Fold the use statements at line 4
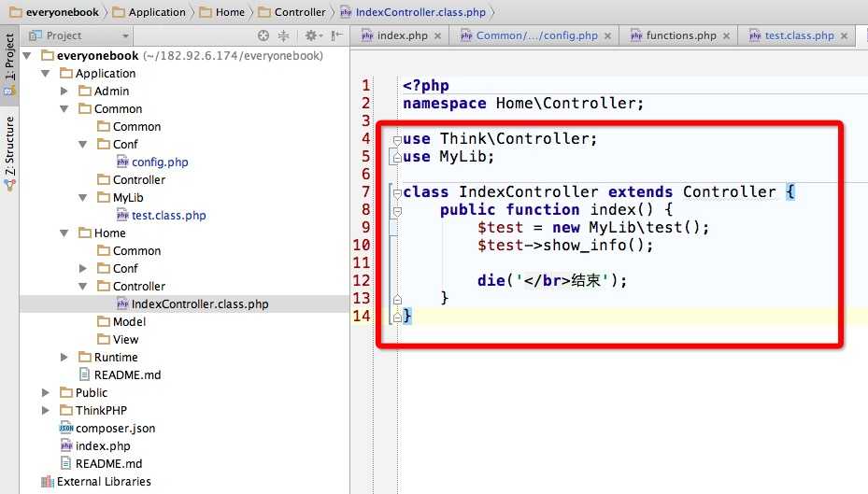This screenshot has height=494, width=868. point(397,140)
